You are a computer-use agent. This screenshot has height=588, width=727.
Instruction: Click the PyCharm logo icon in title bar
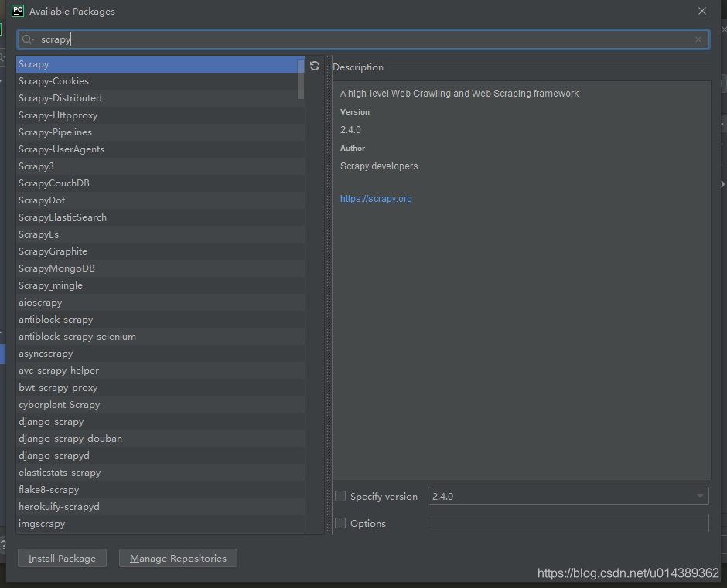pos(18,11)
